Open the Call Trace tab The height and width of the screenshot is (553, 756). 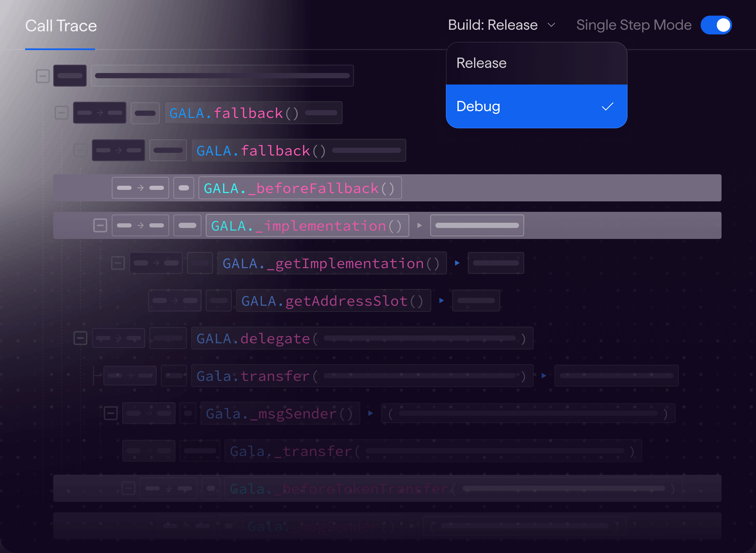61,26
